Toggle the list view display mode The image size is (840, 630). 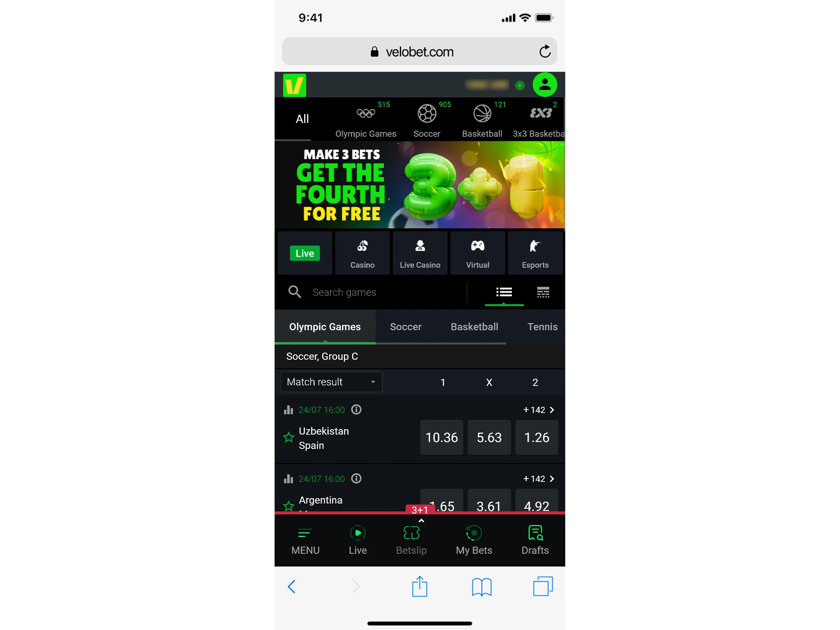point(504,292)
